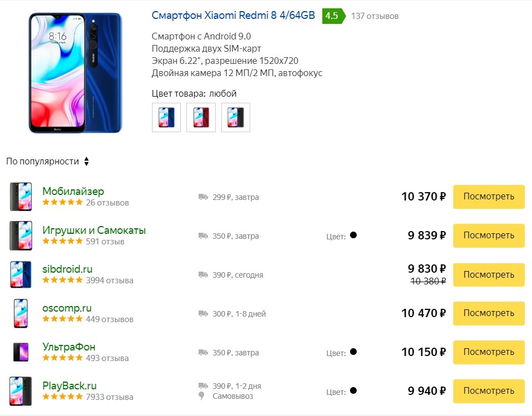Click star rating of Мобилайзер
532x416 pixels.
63,203
